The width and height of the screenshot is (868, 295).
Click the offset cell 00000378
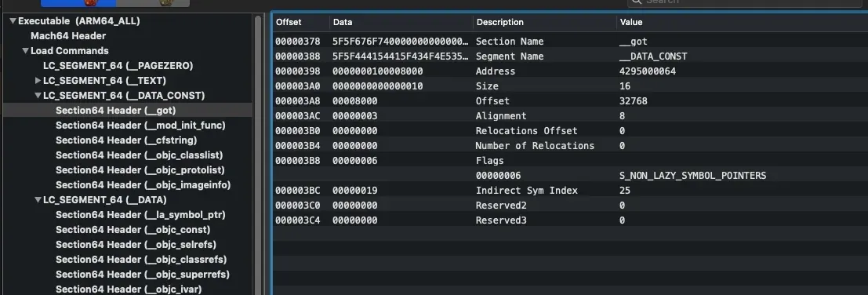tap(298, 42)
